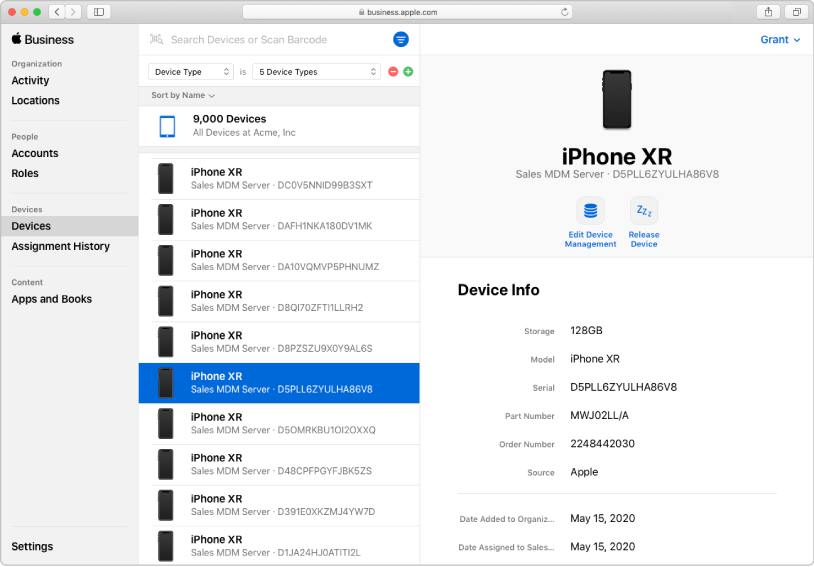Expand the Sort by Name menu
The image size is (814, 567).
click(x=183, y=96)
